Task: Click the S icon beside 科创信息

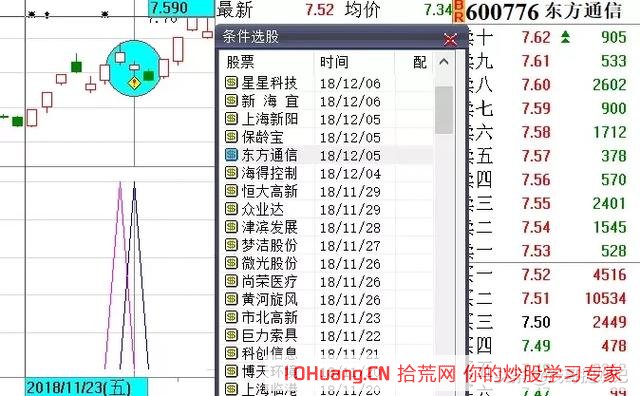Action: (231, 353)
